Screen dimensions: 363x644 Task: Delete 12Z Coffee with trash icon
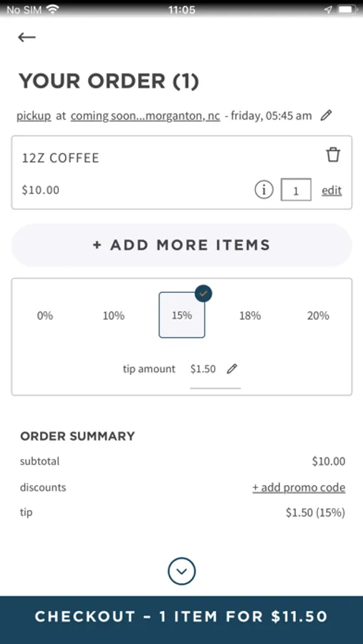pyautogui.click(x=333, y=155)
